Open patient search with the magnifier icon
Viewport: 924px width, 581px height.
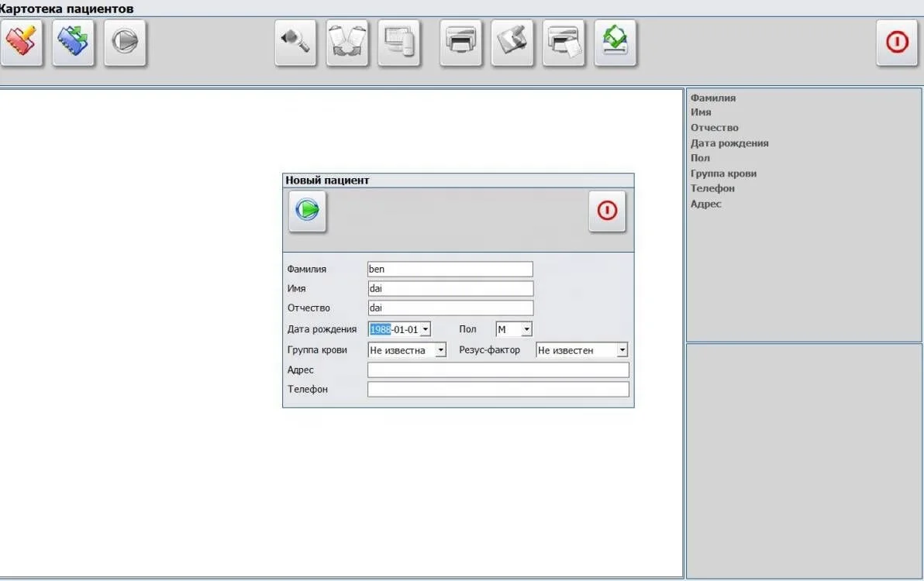coord(295,42)
